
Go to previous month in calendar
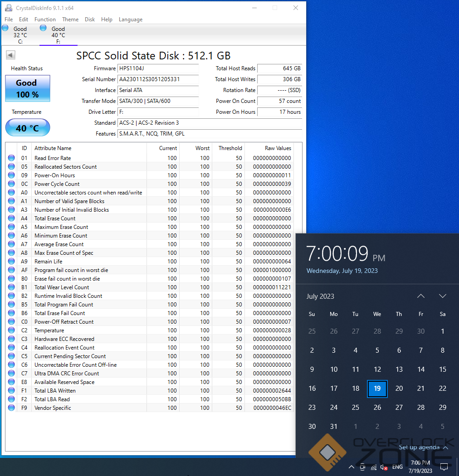(420, 296)
